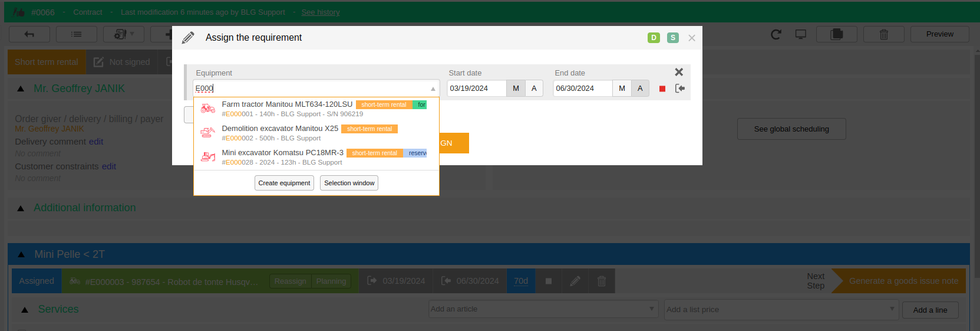Toggle the Start date A button

click(x=534, y=89)
